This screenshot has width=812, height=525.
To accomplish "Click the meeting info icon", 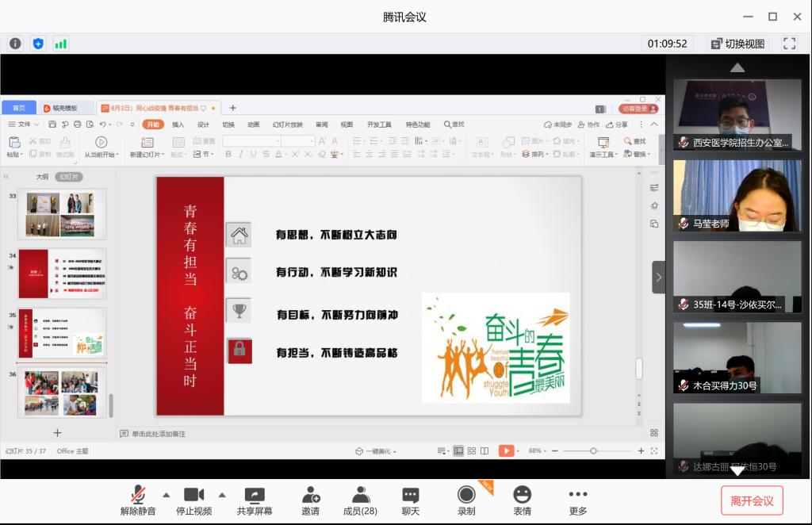I will (15, 44).
